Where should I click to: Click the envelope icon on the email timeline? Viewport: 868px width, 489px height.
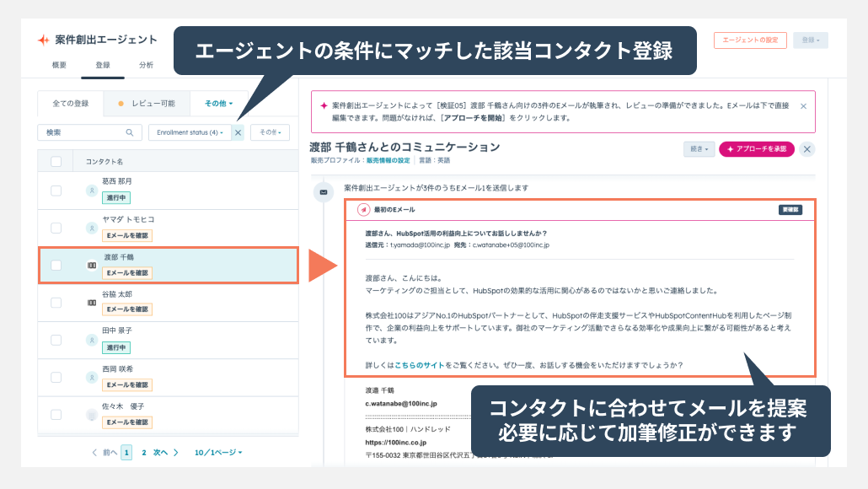(x=322, y=192)
